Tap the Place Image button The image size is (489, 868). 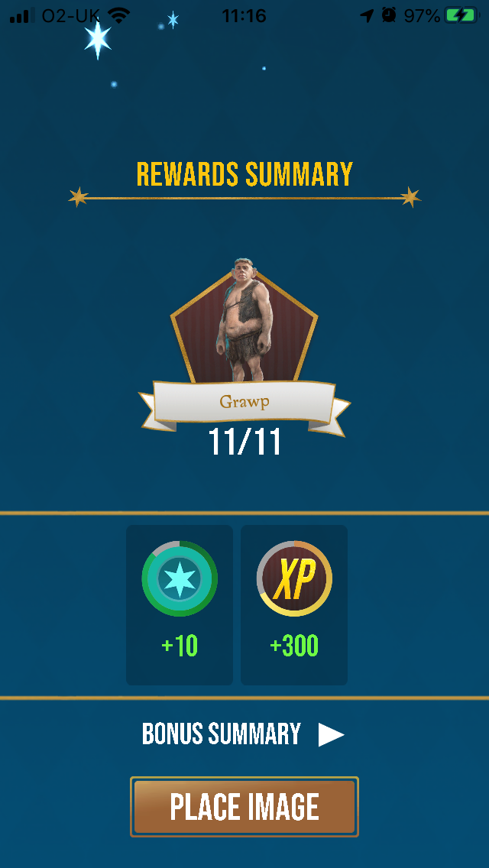pyautogui.click(x=244, y=807)
